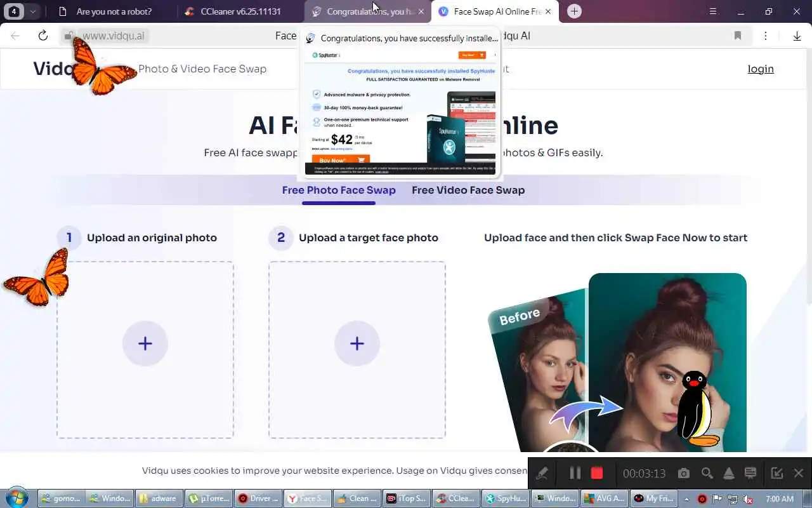Open the tab counter showing 4
Image resolution: width=812 pixels, height=508 pixels.
13,11
